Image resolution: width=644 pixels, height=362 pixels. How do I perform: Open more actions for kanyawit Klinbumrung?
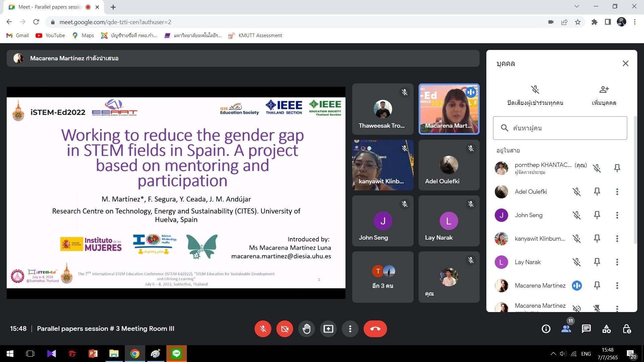(x=617, y=239)
